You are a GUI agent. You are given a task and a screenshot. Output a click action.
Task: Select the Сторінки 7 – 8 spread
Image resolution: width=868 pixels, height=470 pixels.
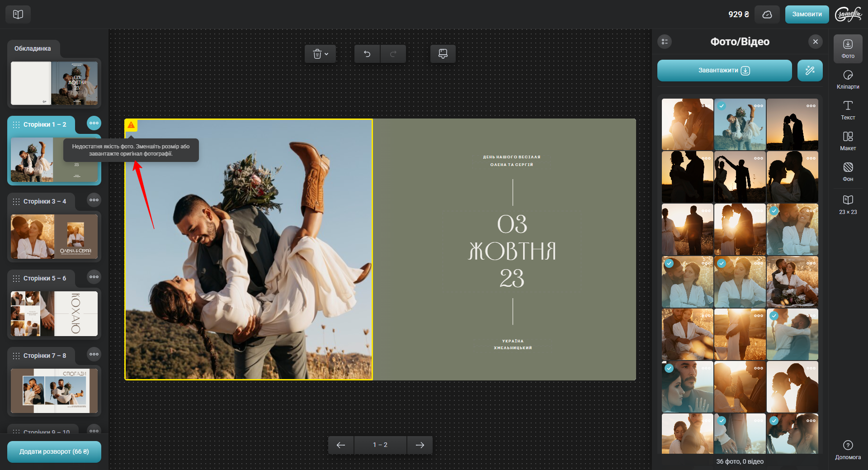[54, 390]
